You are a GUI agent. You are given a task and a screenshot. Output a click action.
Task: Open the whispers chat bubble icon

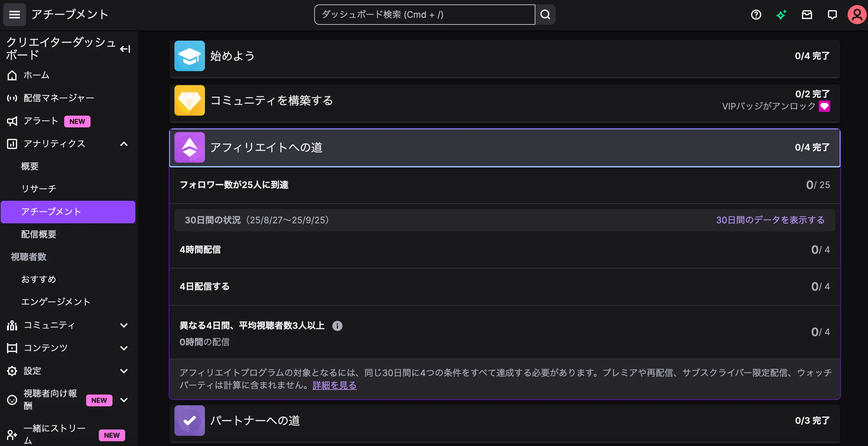(832, 15)
